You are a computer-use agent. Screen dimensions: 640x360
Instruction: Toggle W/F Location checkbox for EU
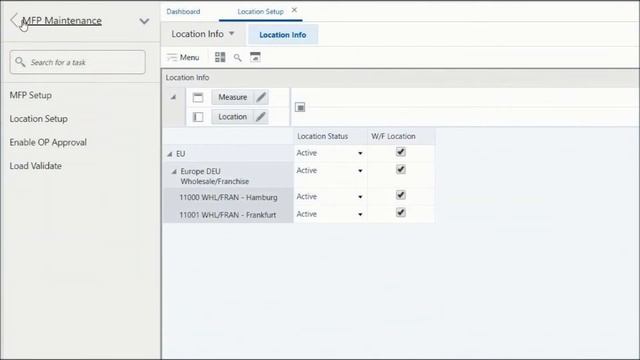point(401,152)
